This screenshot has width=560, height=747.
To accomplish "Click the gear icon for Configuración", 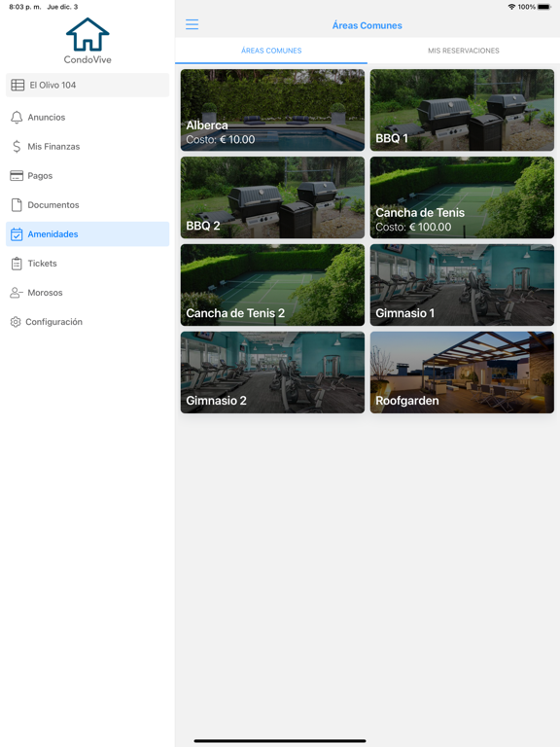I will (16, 322).
